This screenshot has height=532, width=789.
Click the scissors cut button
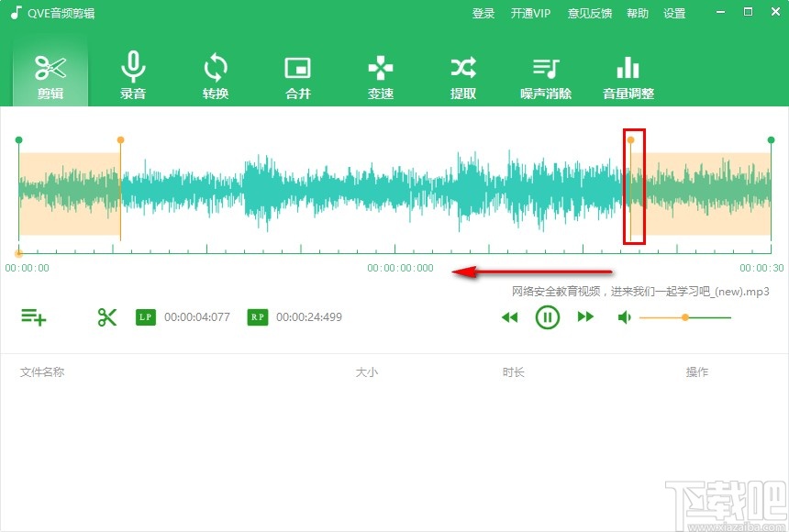click(x=107, y=317)
